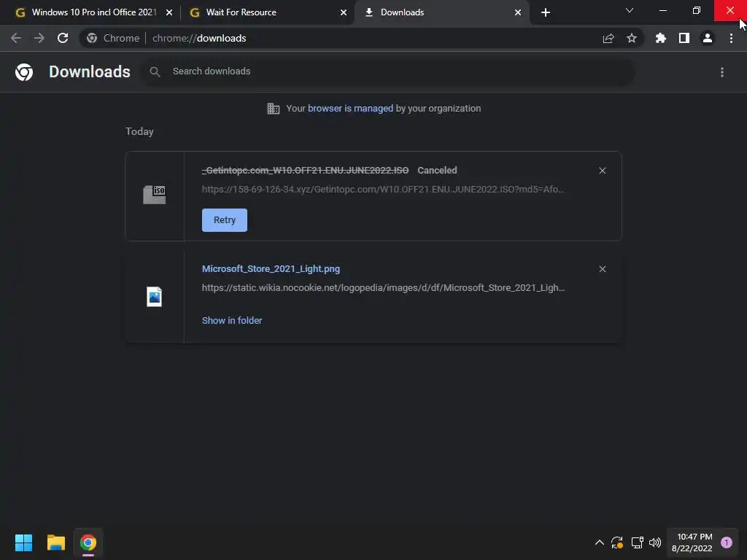Screen dimensions: 747x560
Task: Open the notification badge showing 1
Action: coord(727,542)
